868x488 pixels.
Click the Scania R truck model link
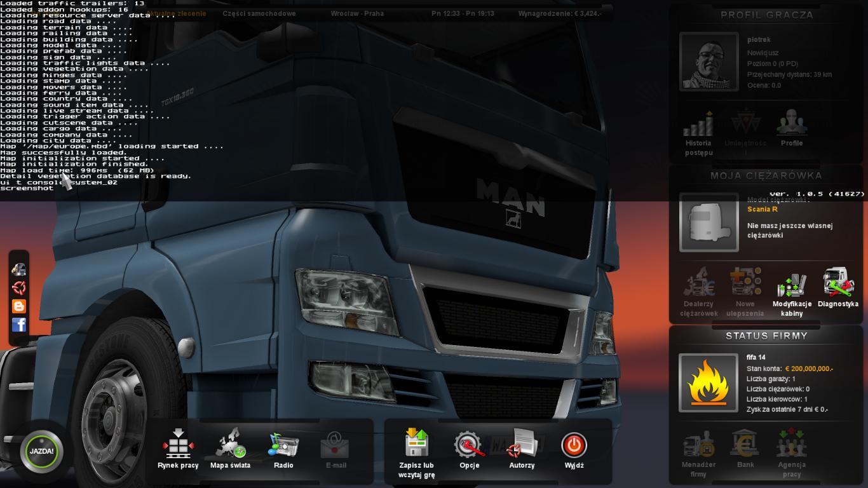762,209
